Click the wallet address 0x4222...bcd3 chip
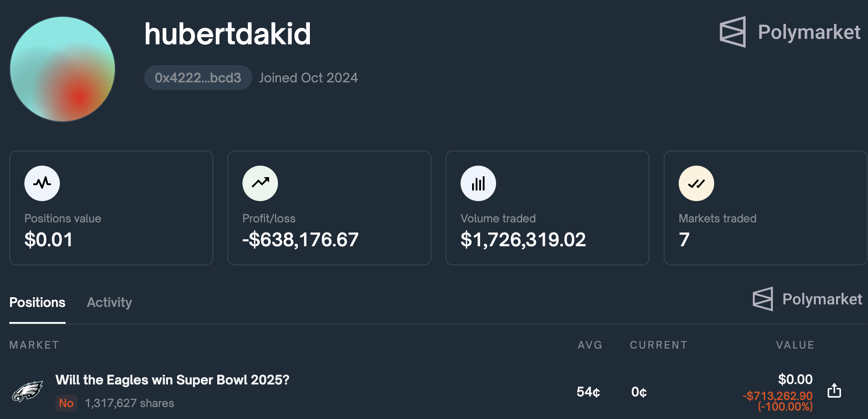Image resolution: width=868 pixels, height=419 pixels. [x=198, y=78]
